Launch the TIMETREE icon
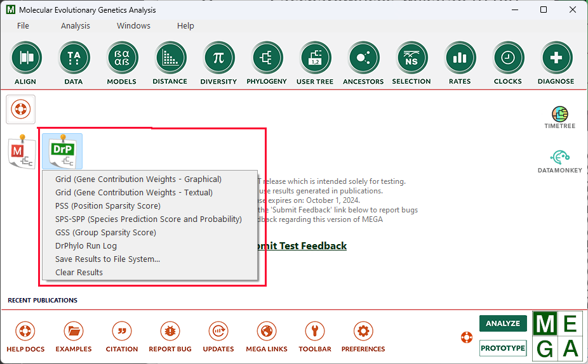 559,115
